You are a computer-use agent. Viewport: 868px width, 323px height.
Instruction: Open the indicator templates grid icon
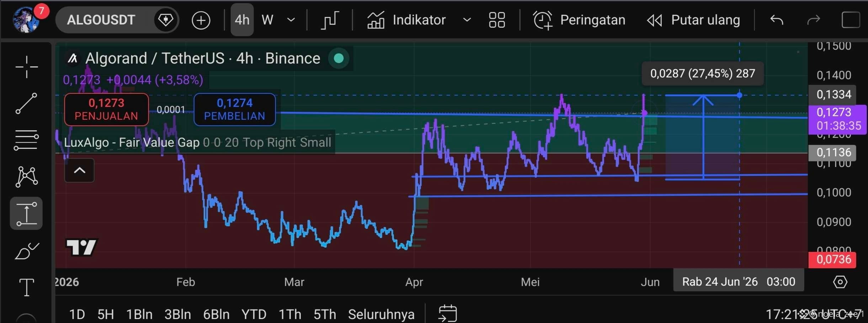point(497,20)
